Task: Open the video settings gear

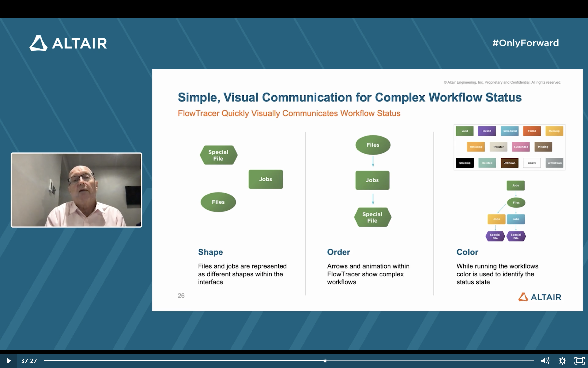Action: point(562,360)
